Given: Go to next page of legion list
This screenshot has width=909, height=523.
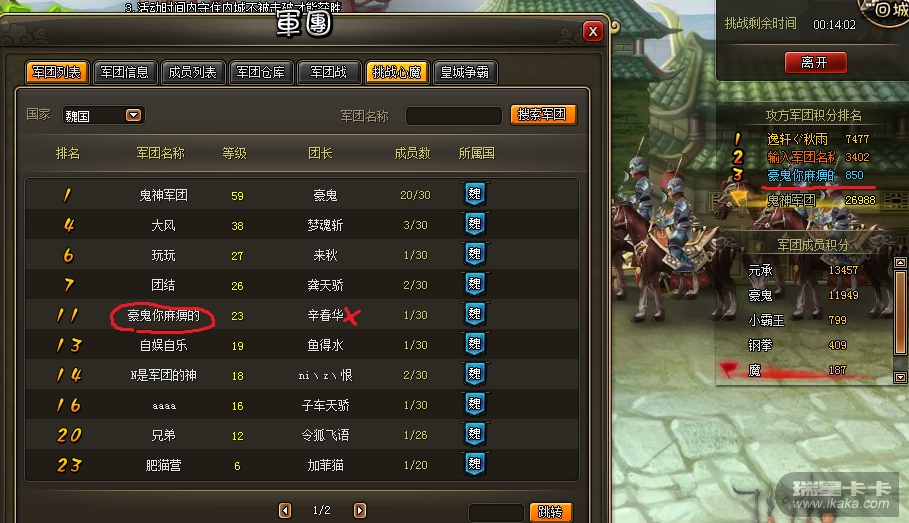Looking at the screenshot, I should pos(360,510).
